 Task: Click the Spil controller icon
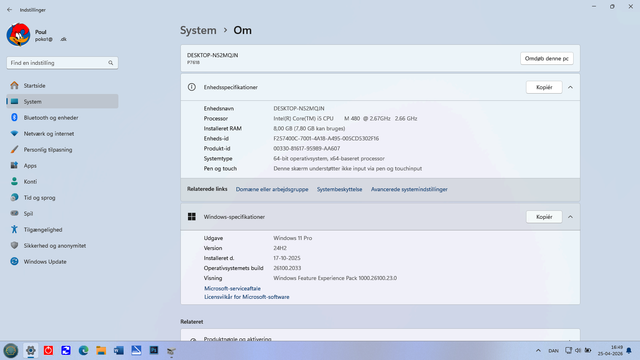[x=14, y=213]
